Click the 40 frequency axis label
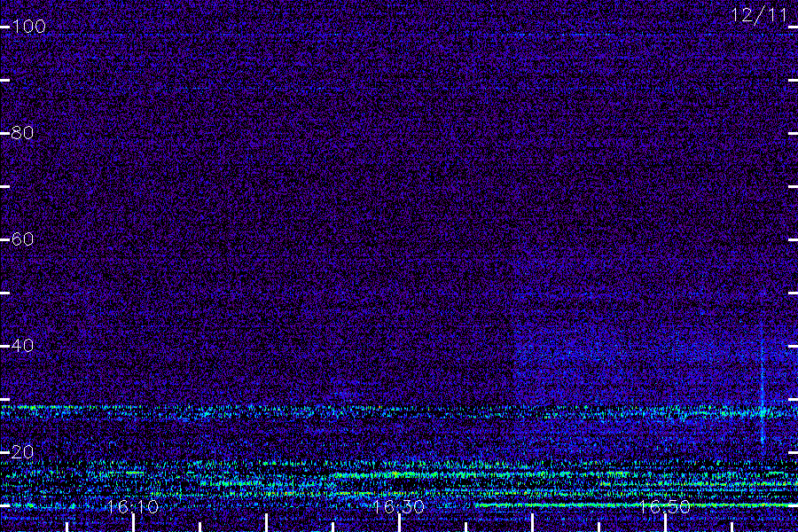798x532 pixels. pos(22,346)
